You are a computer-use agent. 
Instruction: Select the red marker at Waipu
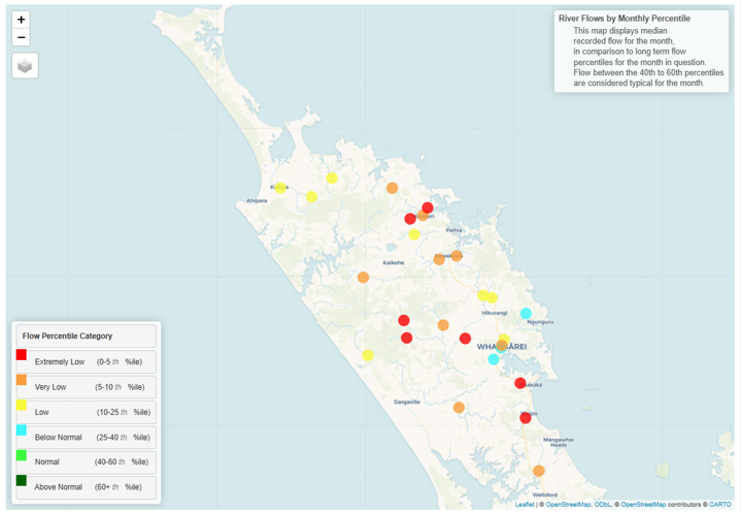coord(526,418)
